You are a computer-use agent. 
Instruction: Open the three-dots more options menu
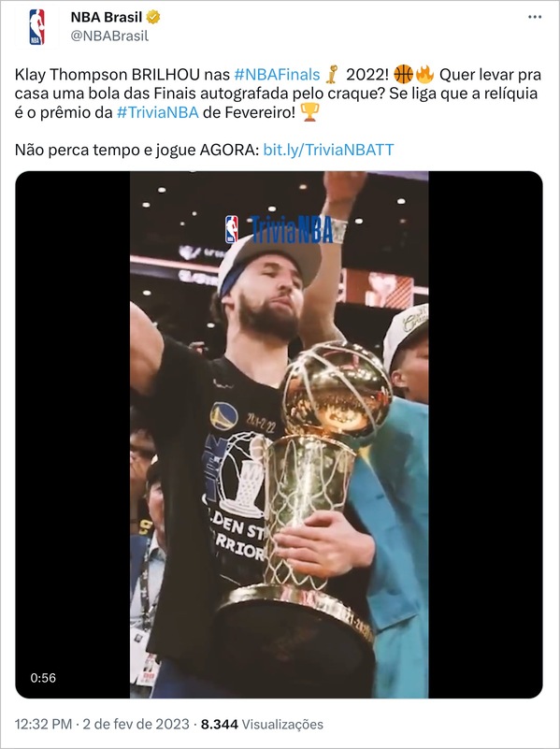(x=535, y=17)
